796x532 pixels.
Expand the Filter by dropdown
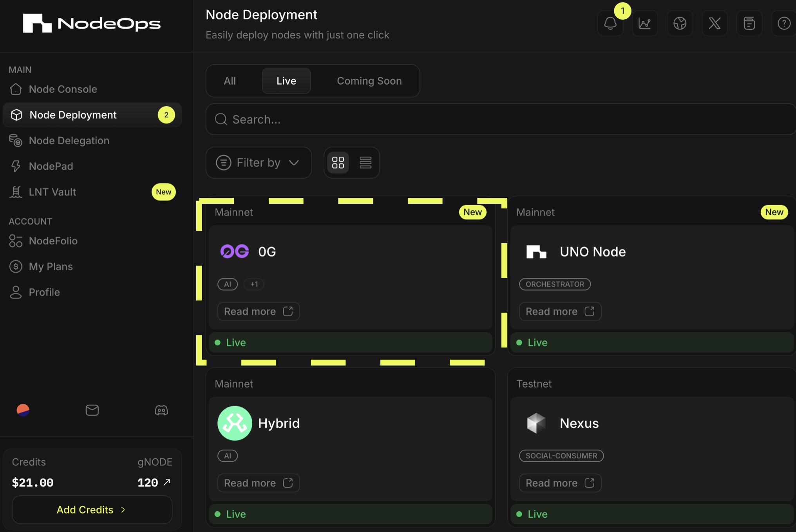pyautogui.click(x=259, y=162)
